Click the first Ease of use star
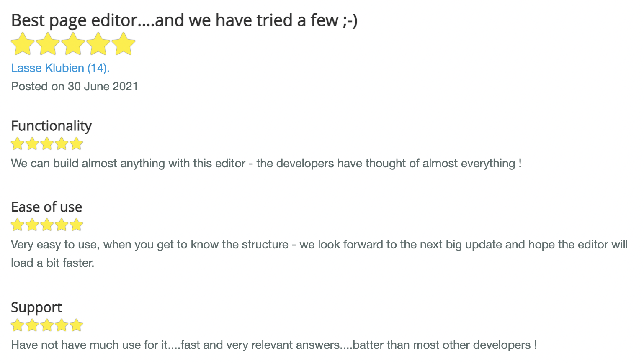644x363 pixels. tap(18, 225)
